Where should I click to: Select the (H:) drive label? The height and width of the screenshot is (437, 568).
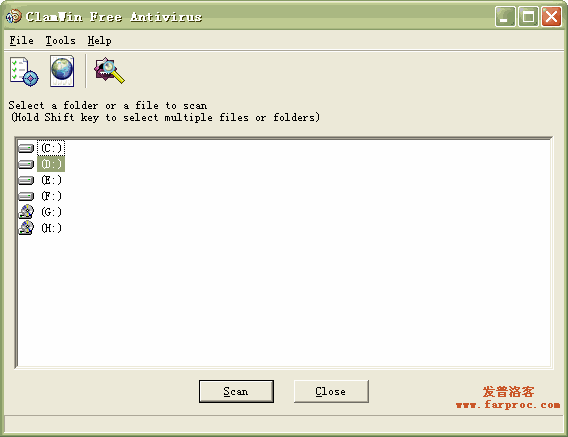click(x=51, y=228)
